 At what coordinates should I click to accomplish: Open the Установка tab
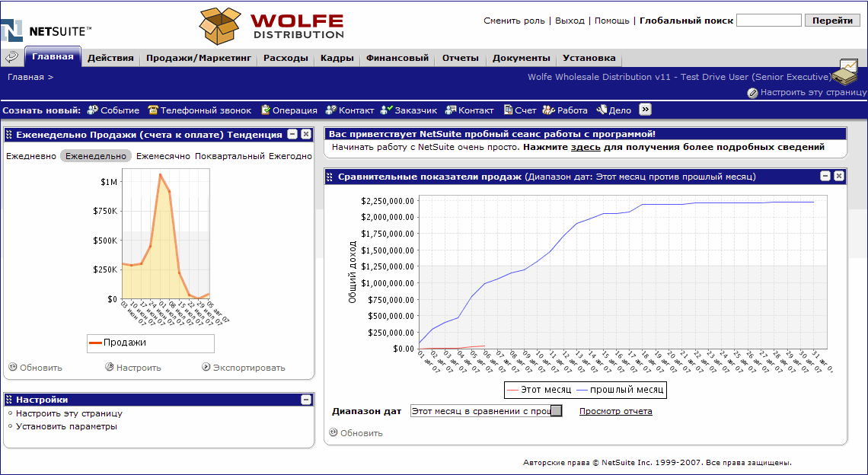point(589,58)
